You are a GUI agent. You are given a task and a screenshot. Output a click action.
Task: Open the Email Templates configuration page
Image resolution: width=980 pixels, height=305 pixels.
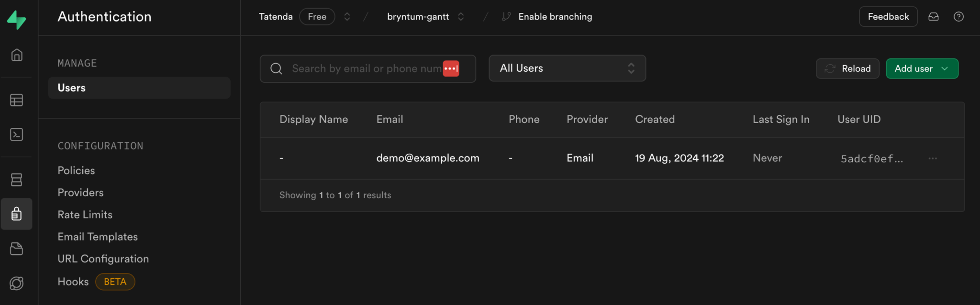click(x=98, y=237)
